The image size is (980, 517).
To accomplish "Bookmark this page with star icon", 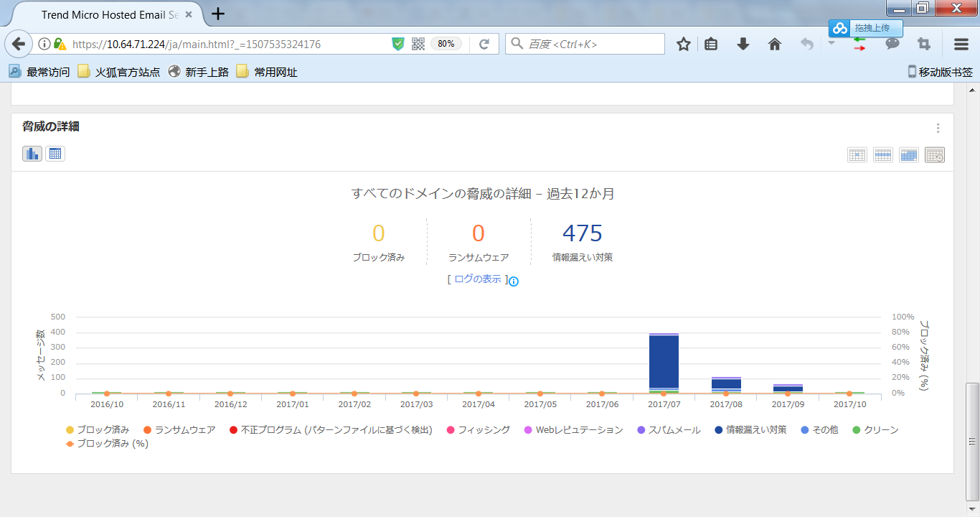I will tap(683, 45).
